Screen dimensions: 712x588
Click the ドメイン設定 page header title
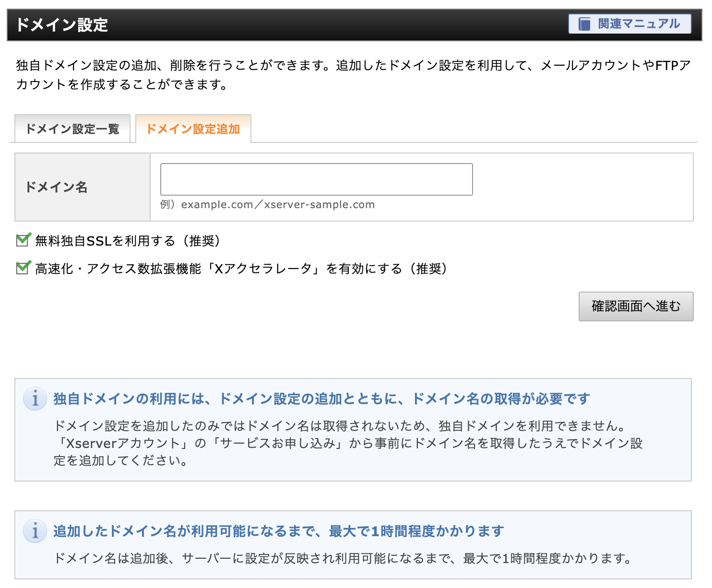[62, 25]
